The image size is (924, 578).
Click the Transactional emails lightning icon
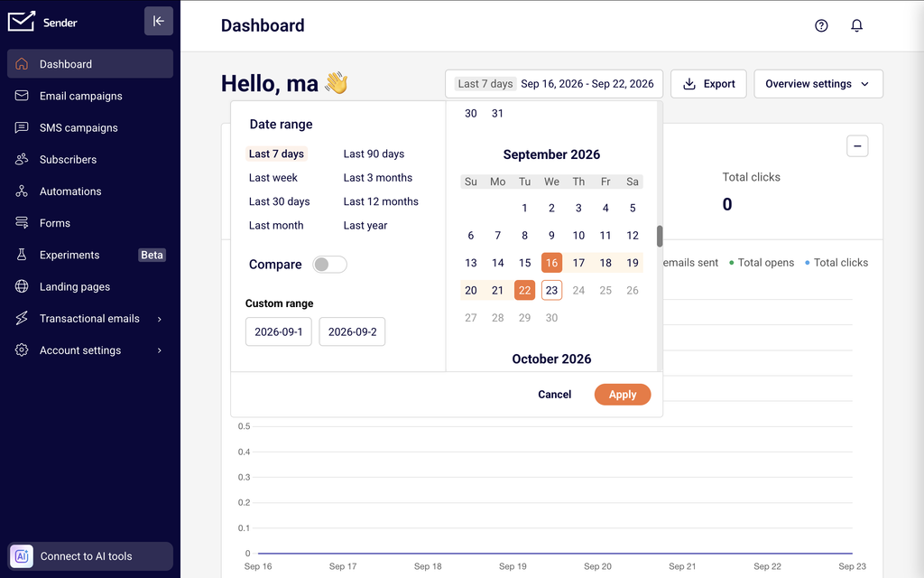tap(22, 319)
